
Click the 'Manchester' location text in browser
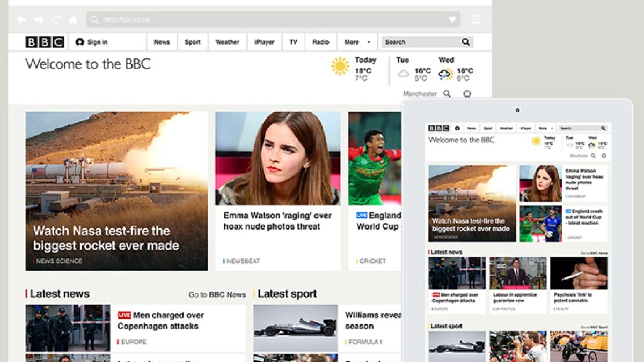[x=420, y=94]
